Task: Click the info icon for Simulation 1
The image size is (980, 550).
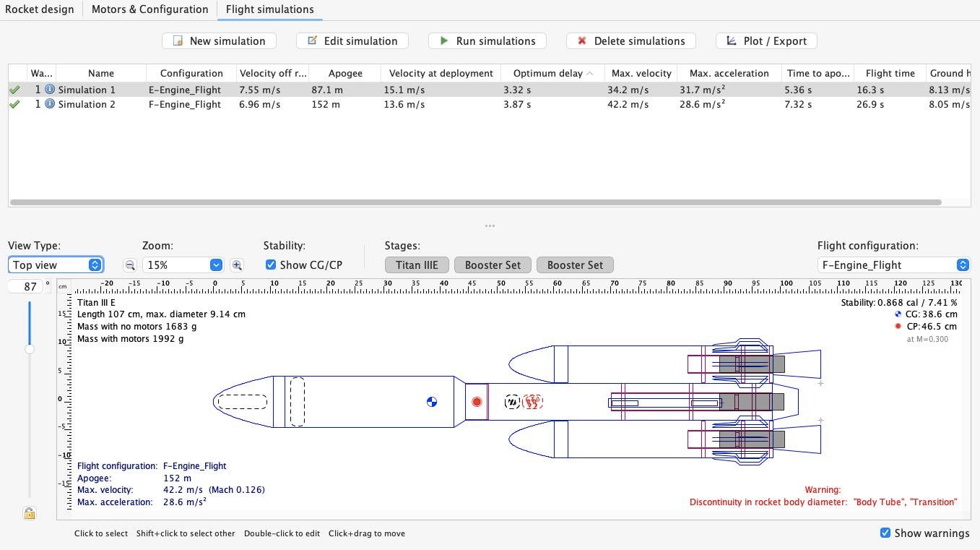Action: tap(50, 90)
